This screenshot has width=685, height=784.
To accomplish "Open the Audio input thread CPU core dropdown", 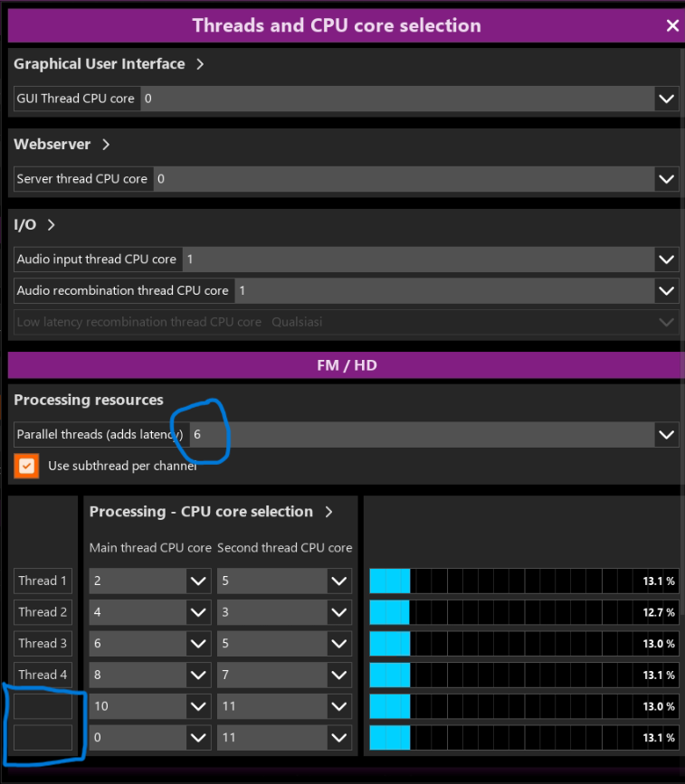I will click(x=667, y=260).
